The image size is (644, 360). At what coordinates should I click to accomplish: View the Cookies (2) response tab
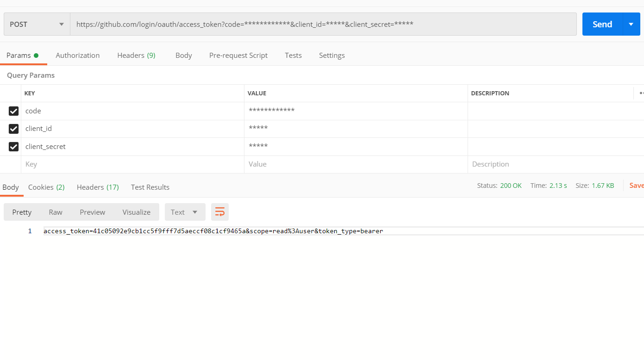46,187
